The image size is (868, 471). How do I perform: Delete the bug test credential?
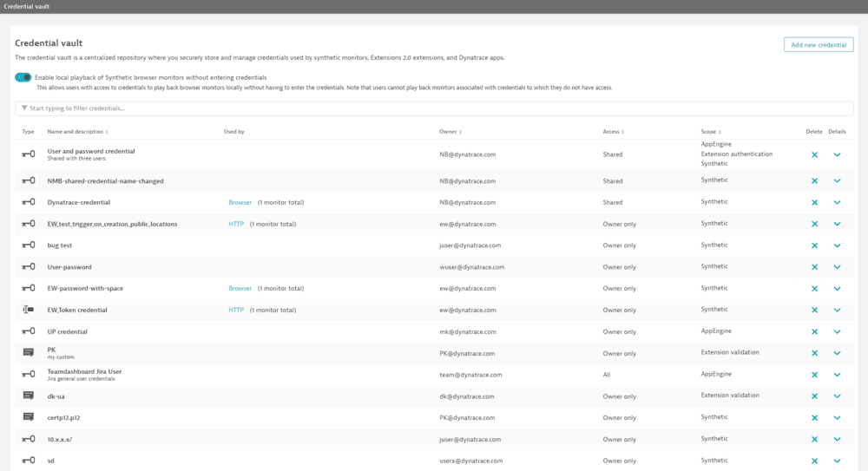[x=814, y=245]
